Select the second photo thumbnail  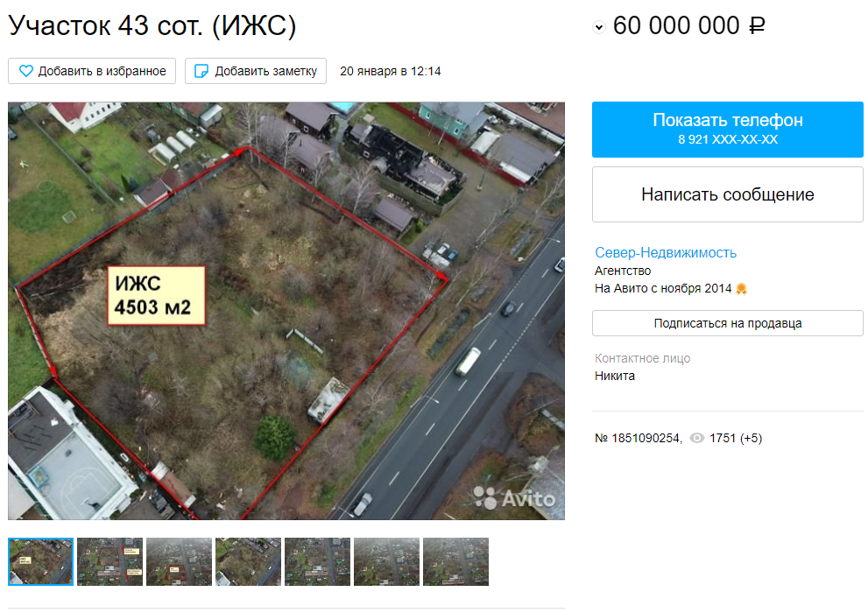tap(109, 561)
